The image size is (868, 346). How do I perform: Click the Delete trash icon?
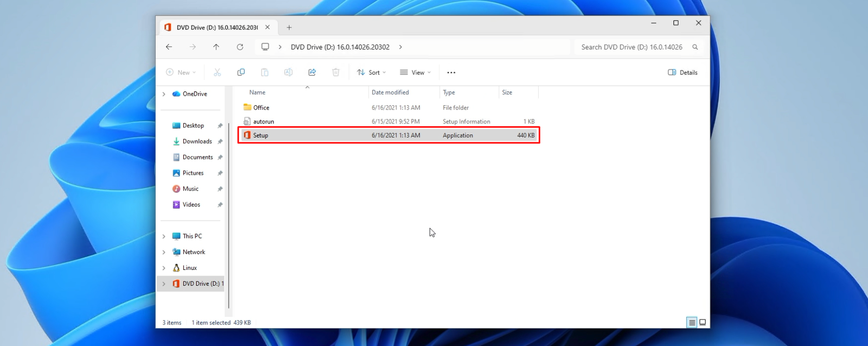pyautogui.click(x=336, y=72)
